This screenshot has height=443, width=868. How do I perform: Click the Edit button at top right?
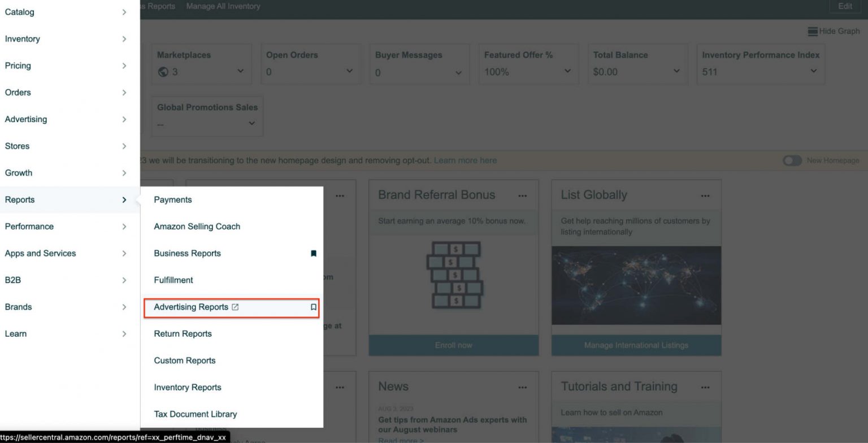point(844,6)
